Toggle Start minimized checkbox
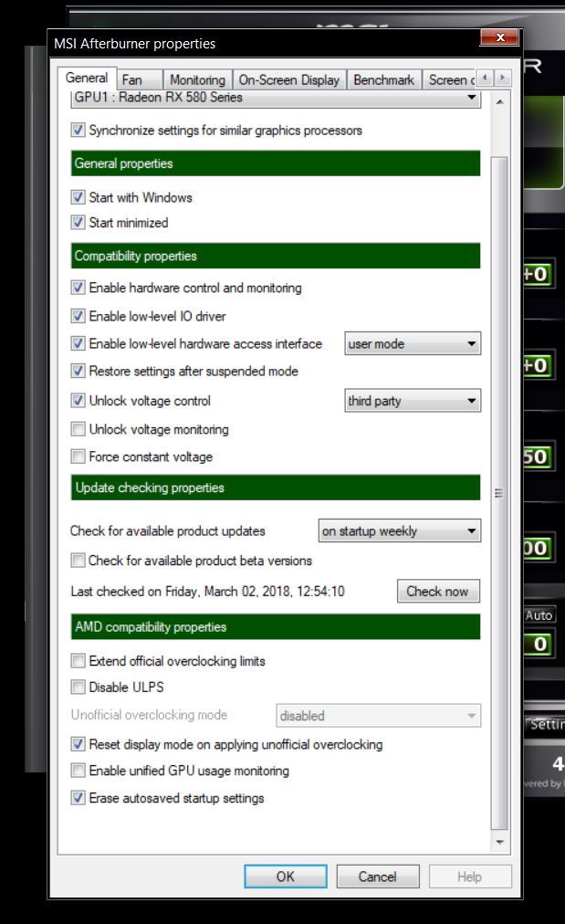Screen dimensions: 565x924 pos(78,222)
